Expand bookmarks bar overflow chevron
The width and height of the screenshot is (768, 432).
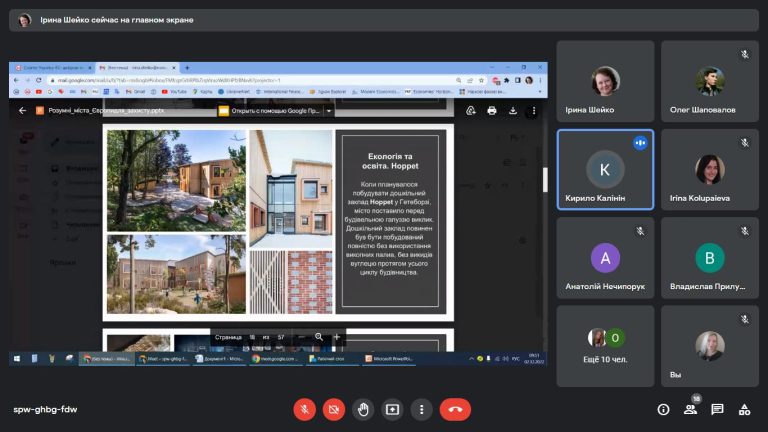(x=540, y=92)
